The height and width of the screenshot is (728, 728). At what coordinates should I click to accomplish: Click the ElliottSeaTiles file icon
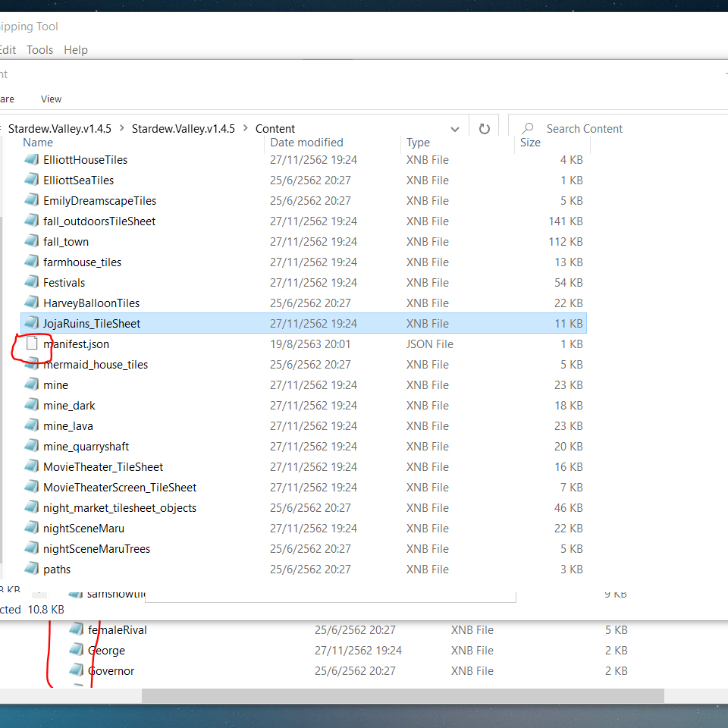tap(32, 180)
